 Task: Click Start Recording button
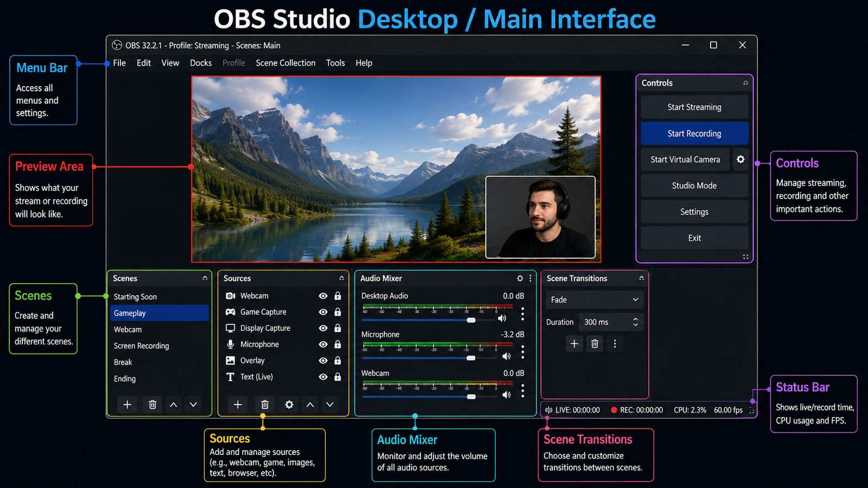694,133
